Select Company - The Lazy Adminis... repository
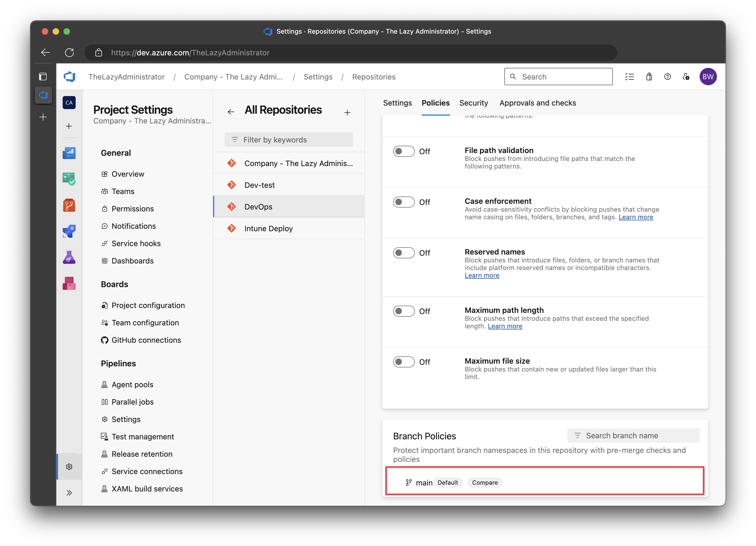 coord(289,163)
